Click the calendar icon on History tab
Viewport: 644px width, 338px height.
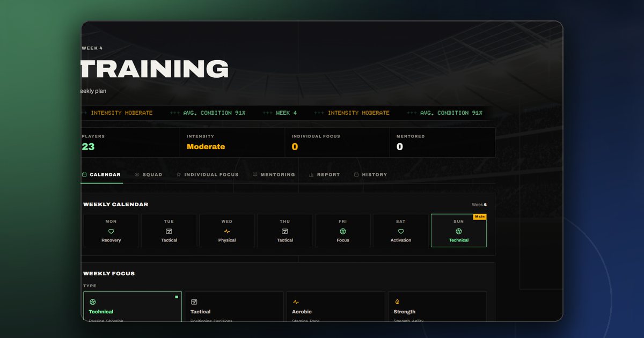coord(356,174)
